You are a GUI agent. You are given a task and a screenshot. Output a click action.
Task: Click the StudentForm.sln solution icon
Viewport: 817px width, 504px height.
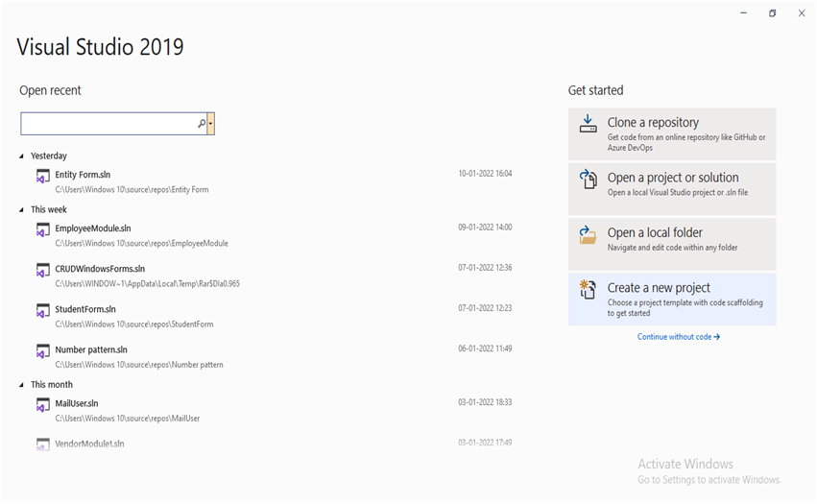[42, 311]
